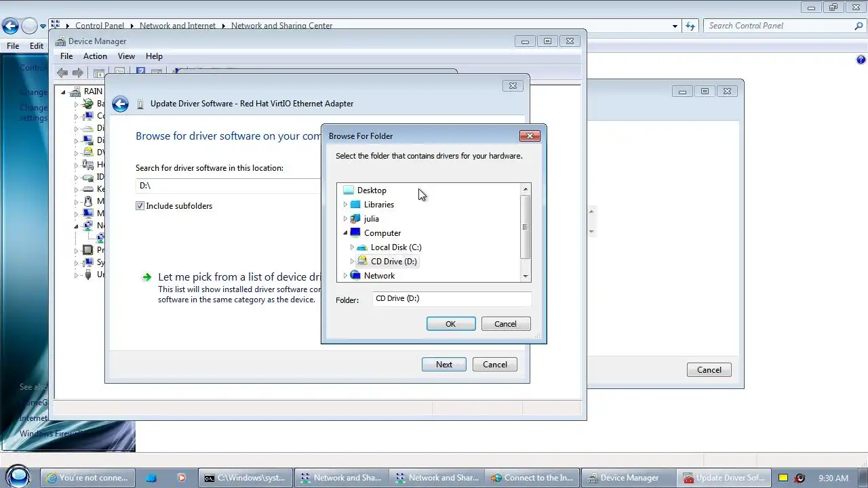This screenshot has height=488, width=868.
Task: Click the Browse tree vertical scrollbar thumb
Action: 525,227
